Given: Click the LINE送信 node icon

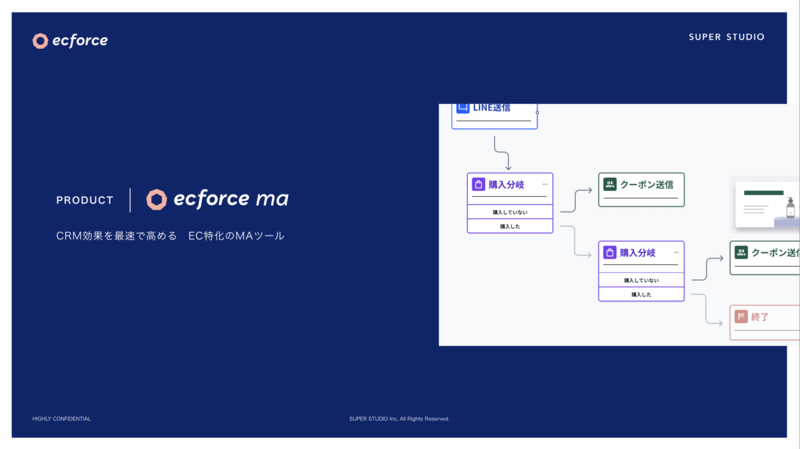Looking at the screenshot, I should pyautogui.click(x=463, y=108).
